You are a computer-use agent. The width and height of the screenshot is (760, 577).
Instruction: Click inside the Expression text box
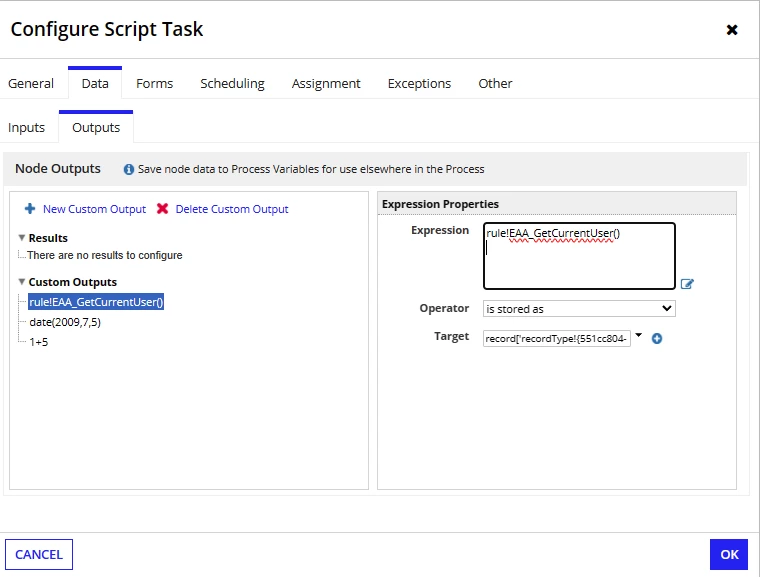[579, 256]
